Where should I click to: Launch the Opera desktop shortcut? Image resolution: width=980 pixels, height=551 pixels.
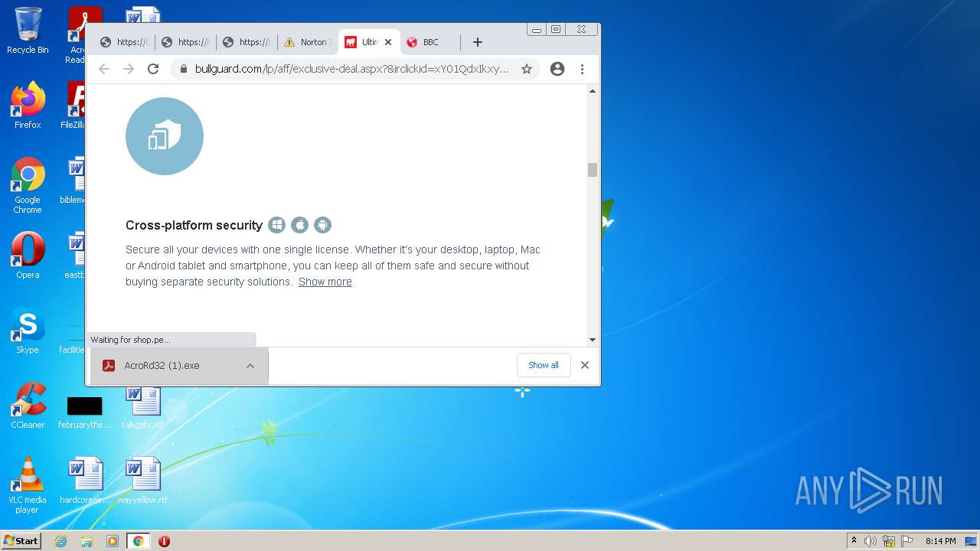(x=28, y=256)
